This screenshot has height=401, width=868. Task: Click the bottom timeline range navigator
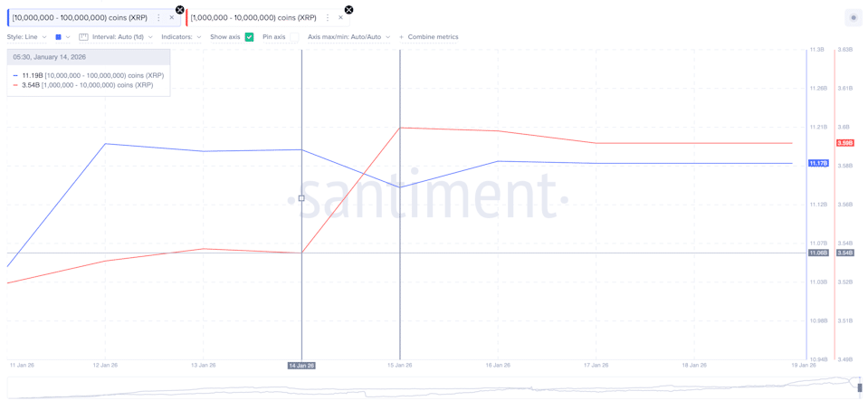434,387
